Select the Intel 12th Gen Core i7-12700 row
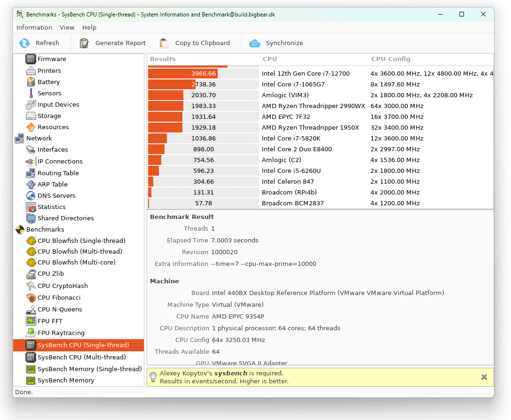This screenshot has width=511, height=420. click(320, 74)
